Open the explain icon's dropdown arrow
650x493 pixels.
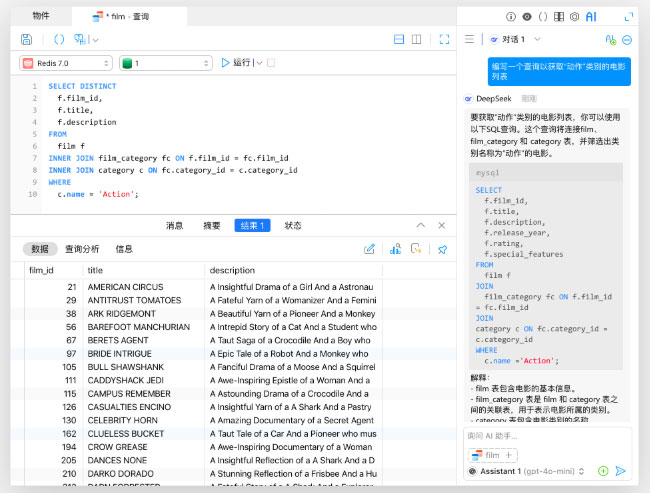[96, 40]
